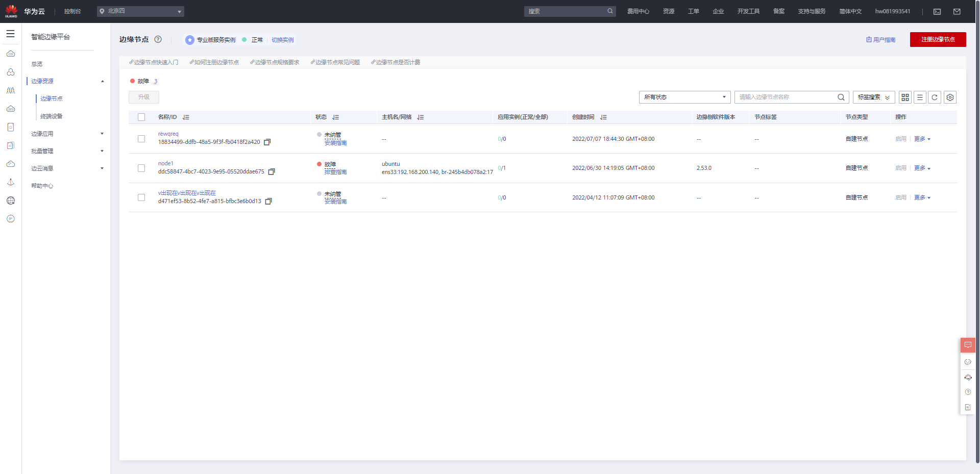Sort by 名称/ID column
This screenshot has width=980, height=474.
[186, 117]
